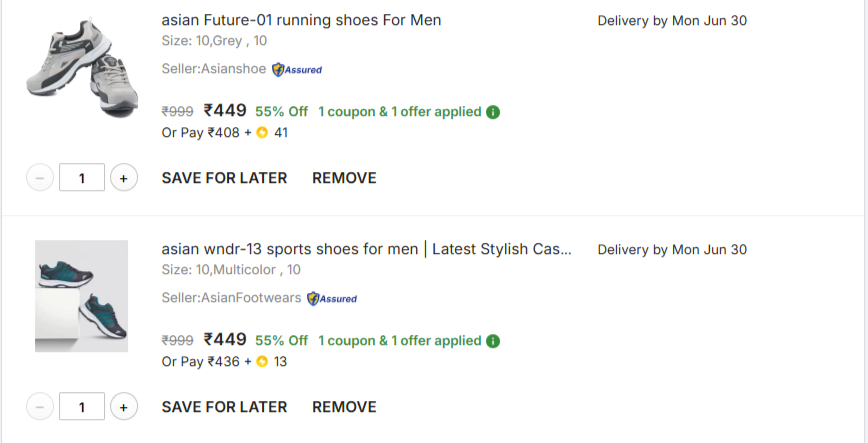
Task: Decrease quantity of Future-01 running shoes
Action: click(x=40, y=178)
